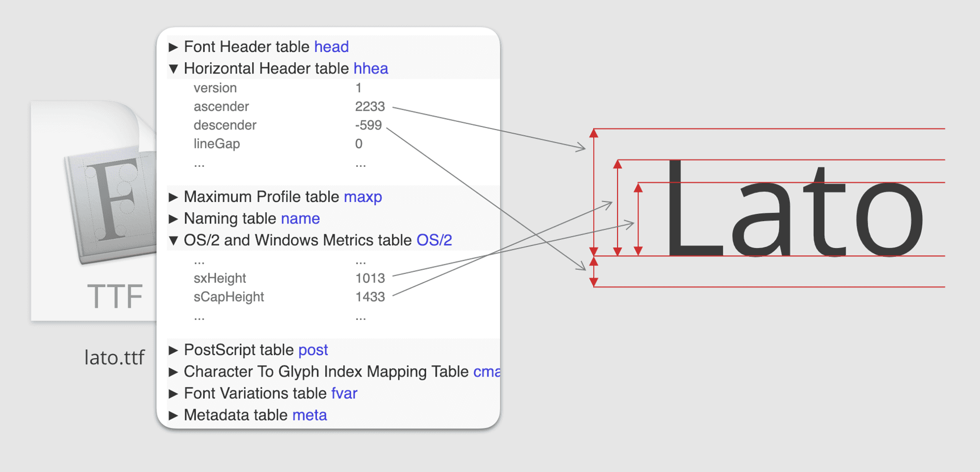Click the sxHeight value 1013

[x=370, y=278]
